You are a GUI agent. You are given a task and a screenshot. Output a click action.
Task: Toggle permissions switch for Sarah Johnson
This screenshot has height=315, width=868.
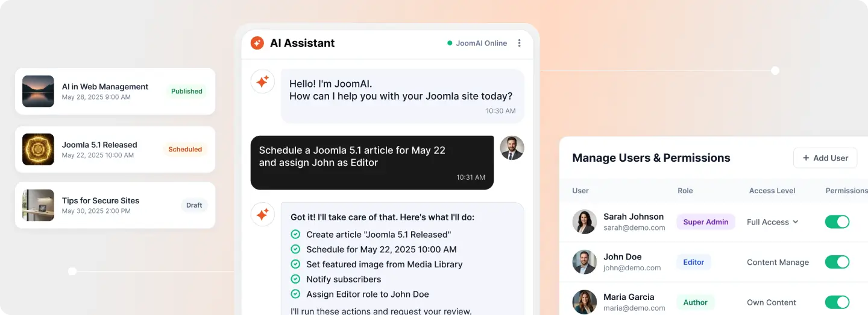click(837, 221)
